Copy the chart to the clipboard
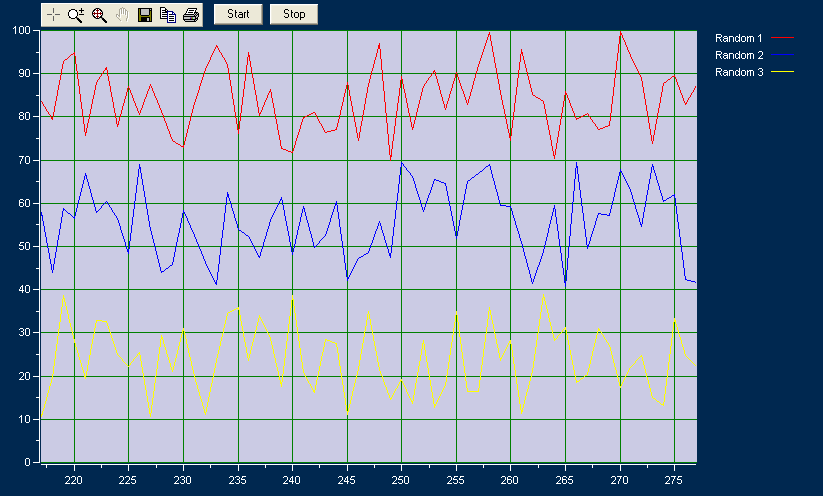823x496 pixels. coord(168,14)
